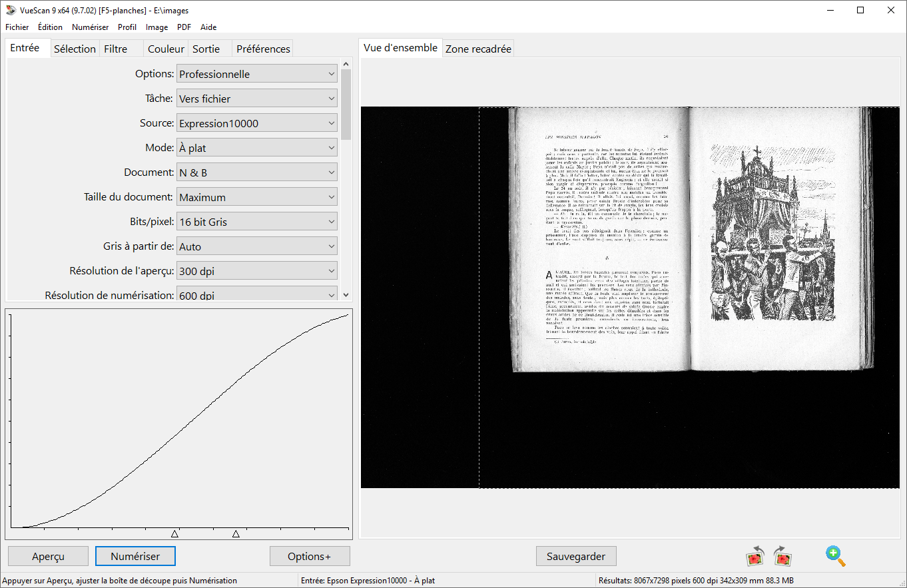907x588 pixels.
Task: Click the 'Bits/pixel:' label
Action: pos(152,222)
